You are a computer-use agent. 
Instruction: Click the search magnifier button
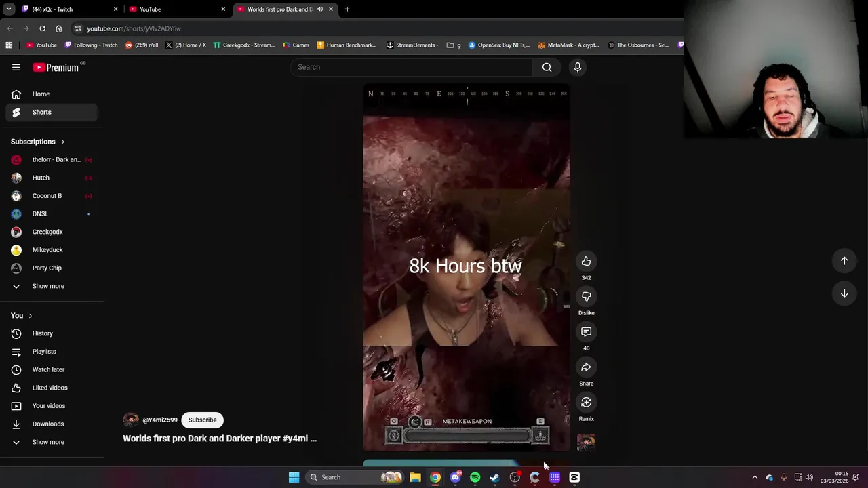point(547,67)
